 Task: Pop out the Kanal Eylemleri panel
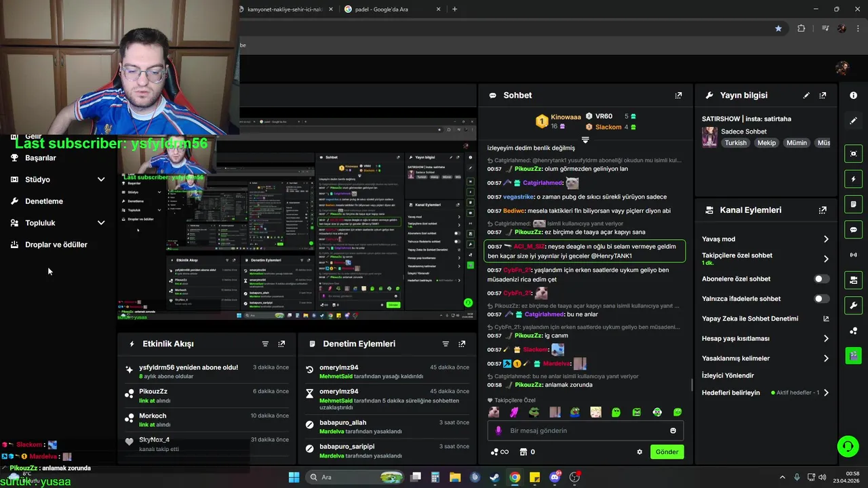tap(823, 210)
